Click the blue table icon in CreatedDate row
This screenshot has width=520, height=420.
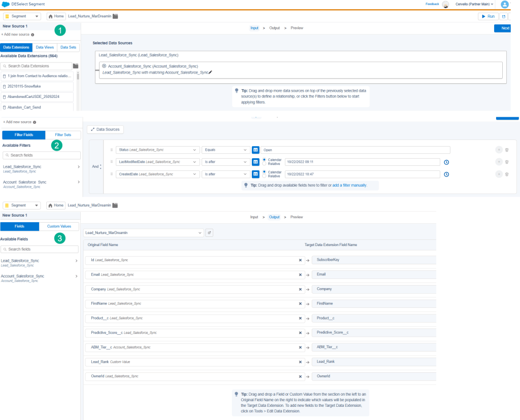tap(256, 174)
